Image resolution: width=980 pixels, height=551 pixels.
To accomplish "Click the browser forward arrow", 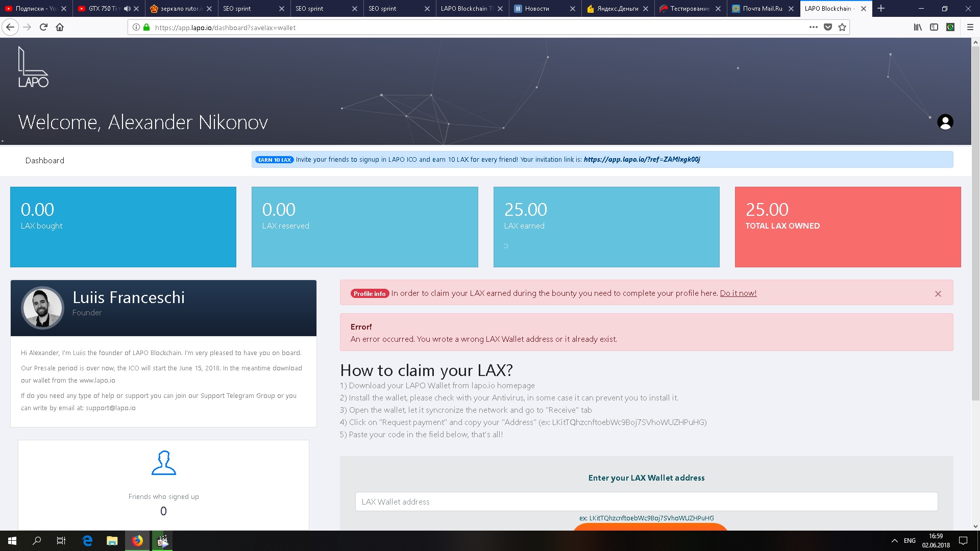I will (x=27, y=27).
